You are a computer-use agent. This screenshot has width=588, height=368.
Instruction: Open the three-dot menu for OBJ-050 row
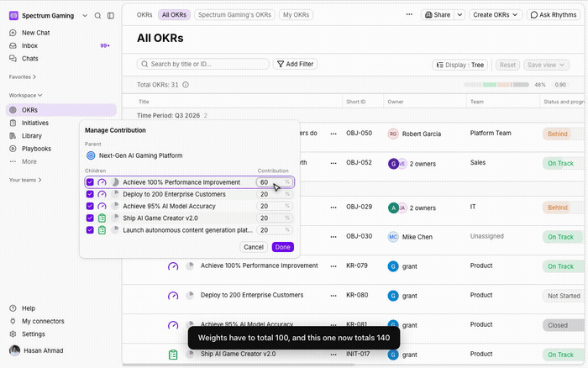[333, 134]
